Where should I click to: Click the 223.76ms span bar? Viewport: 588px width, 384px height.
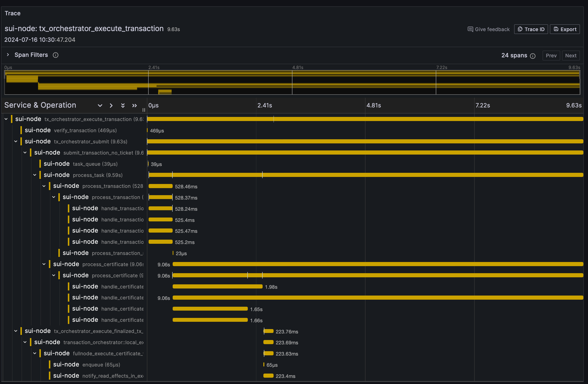coord(268,331)
